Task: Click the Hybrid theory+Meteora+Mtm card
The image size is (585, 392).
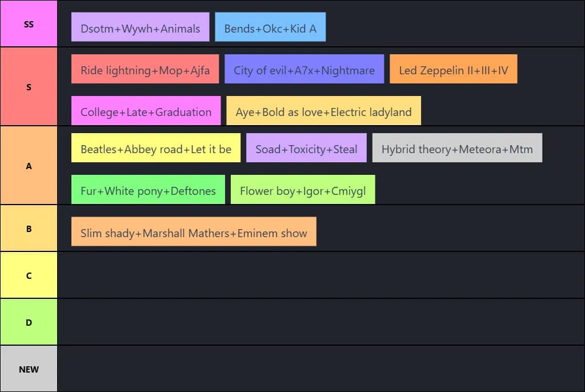Action: tap(457, 149)
